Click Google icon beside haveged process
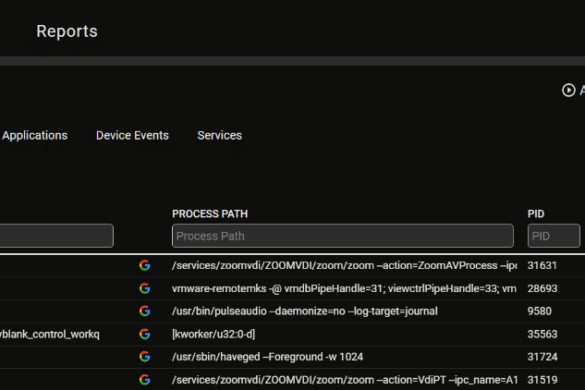The width and height of the screenshot is (585, 390). tap(145, 357)
